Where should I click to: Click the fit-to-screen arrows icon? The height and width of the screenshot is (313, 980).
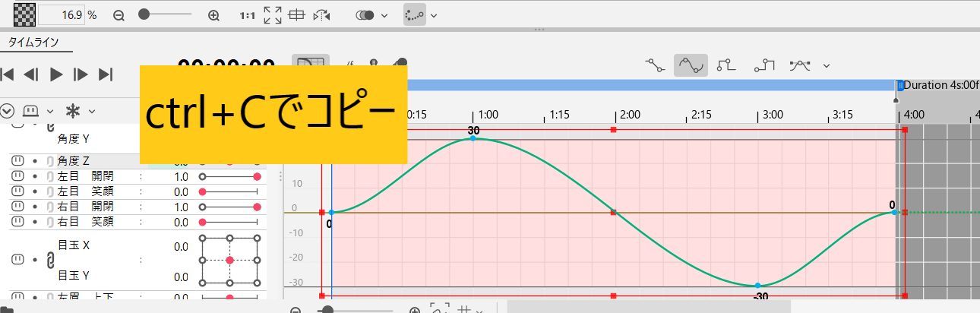pos(272,14)
